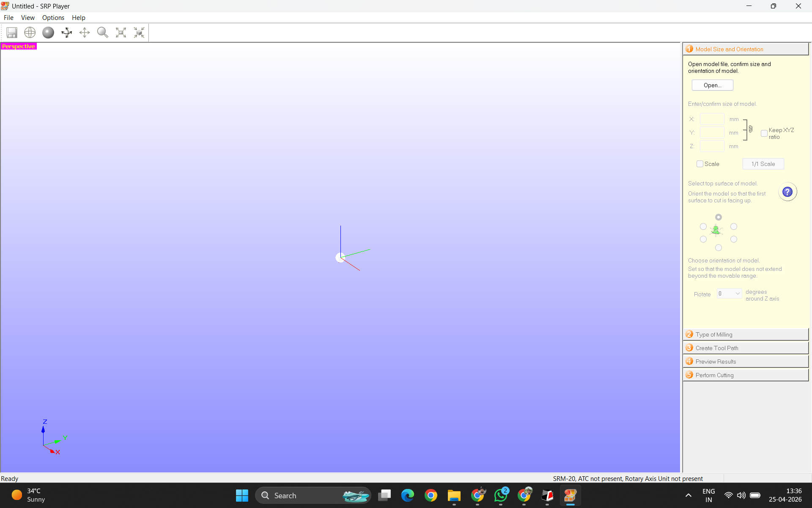The image size is (812, 508).
Task: Choose the magnifier zoom tool
Action: coord(103,33)
